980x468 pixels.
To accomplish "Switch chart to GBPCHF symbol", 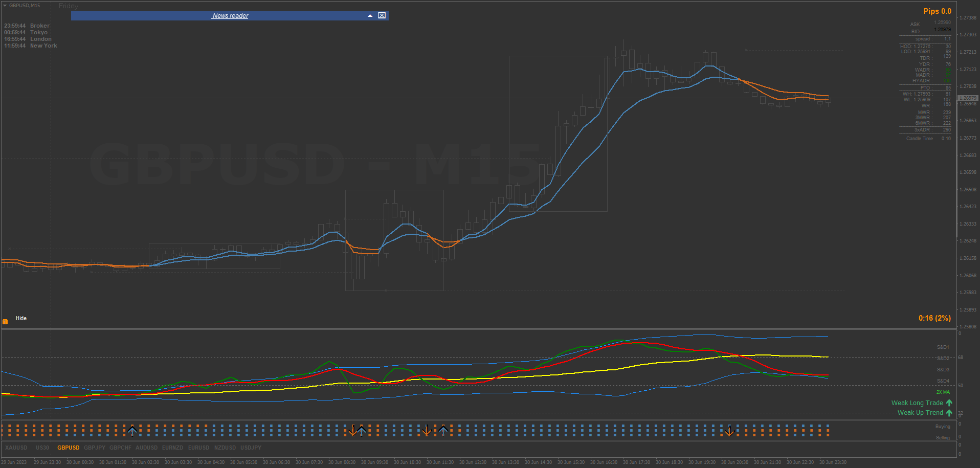I will [120, 448].
